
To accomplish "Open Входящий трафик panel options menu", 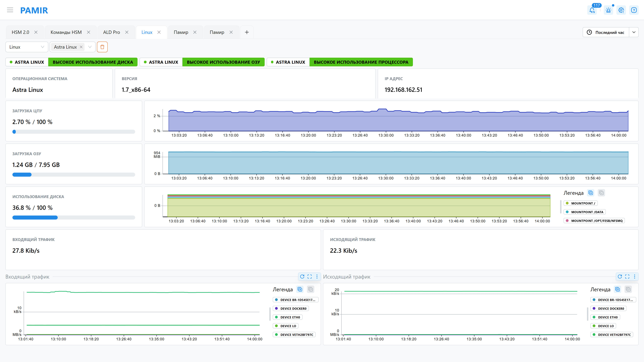I will pyautogui.click(x=317, y=277).
